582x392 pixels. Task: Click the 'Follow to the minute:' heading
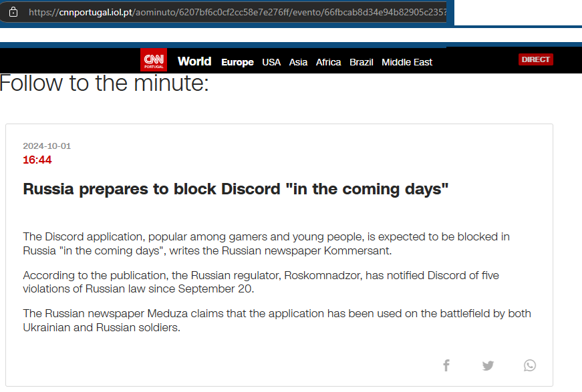(104, 83)
